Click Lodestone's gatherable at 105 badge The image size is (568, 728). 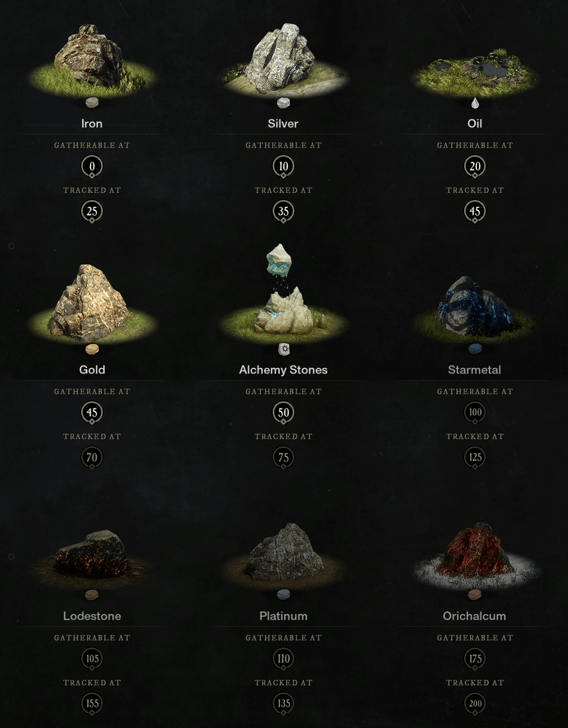pos(92,659)
